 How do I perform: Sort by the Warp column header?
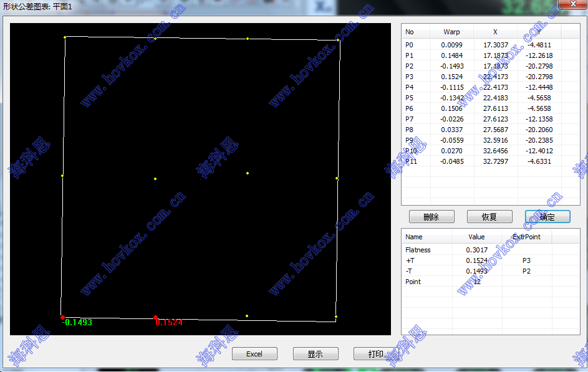(451, 32)
